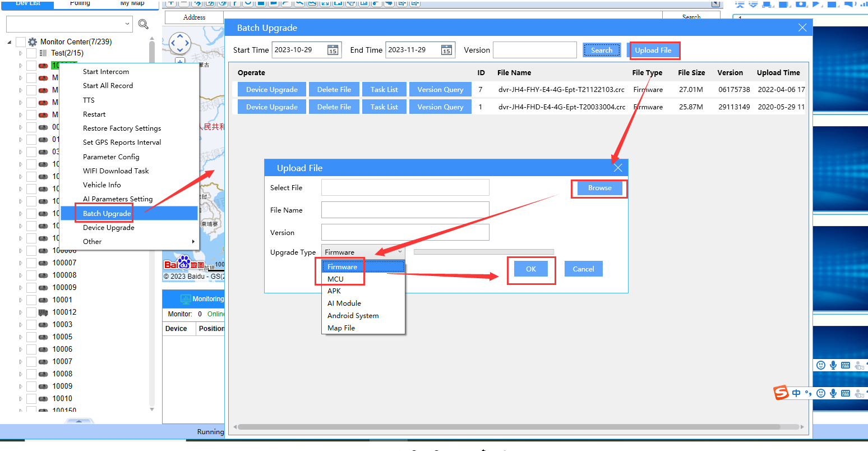Click the Monitor Center gear icon
Viewport: 868px width, 451px height.
pyautogui.click(x=33, y=42)
